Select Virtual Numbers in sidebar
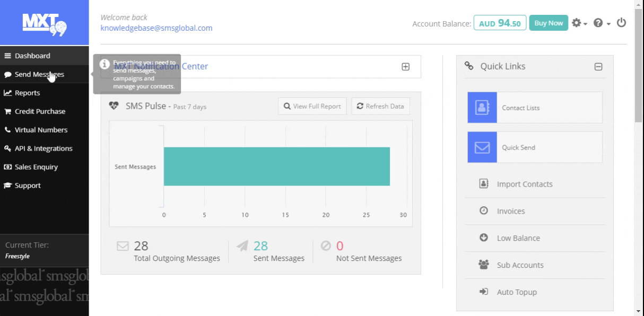Screen dimensions: 644x316 (41, 130)
